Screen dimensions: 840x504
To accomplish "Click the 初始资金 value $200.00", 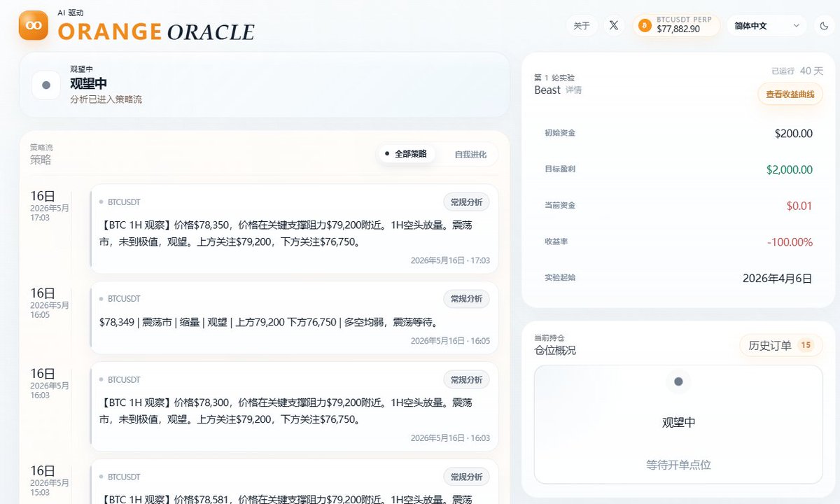I will click(794, 133).
